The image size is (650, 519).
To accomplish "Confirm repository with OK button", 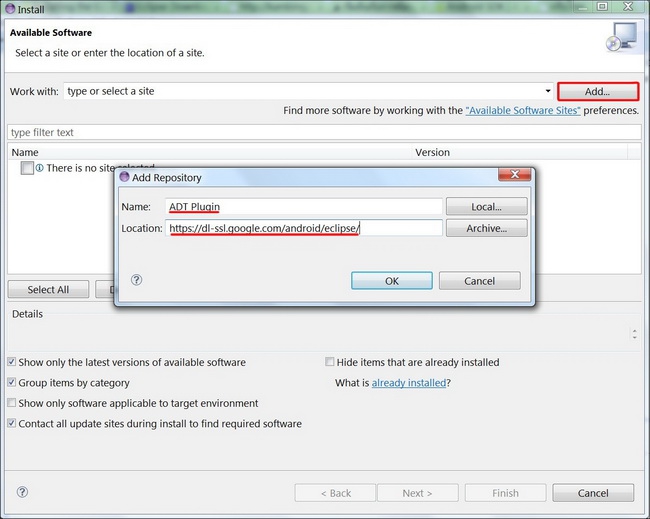I will (x=392, y=281).
